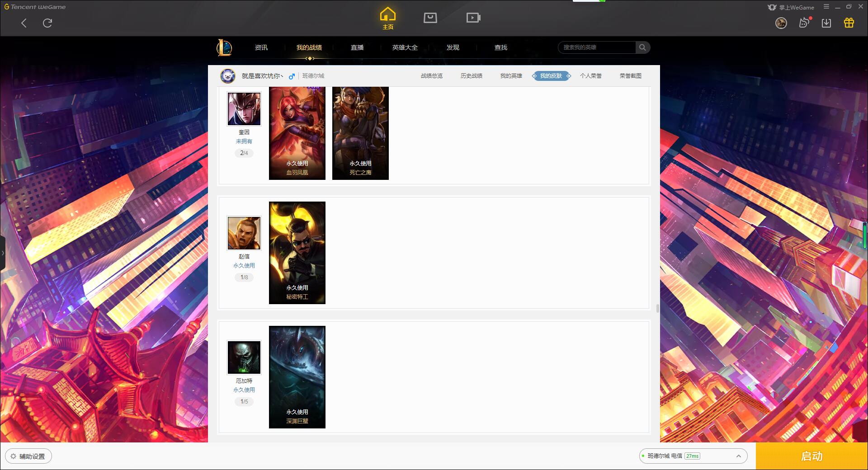The height and width of the screenshot is (470, 868).
Task: Click the 1/5 skin count badge
Action: click(x=244, y=402)
